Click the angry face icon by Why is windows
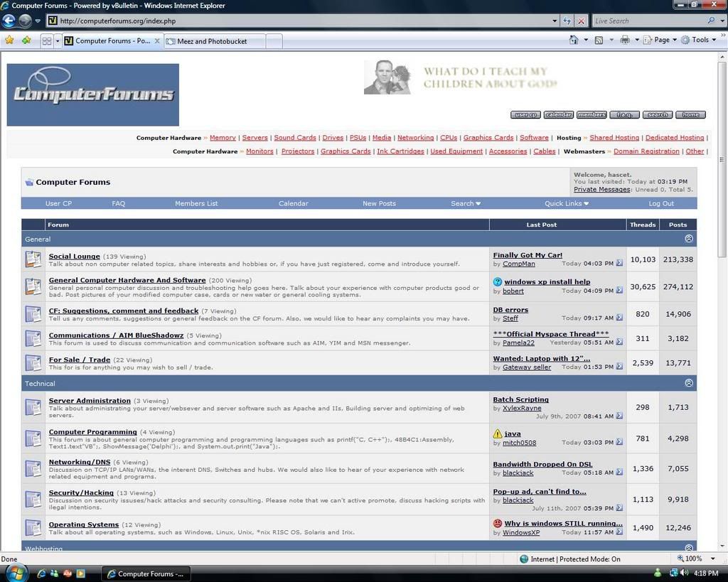728x582 pixels. pyautogui.click(x=497, y=523)
